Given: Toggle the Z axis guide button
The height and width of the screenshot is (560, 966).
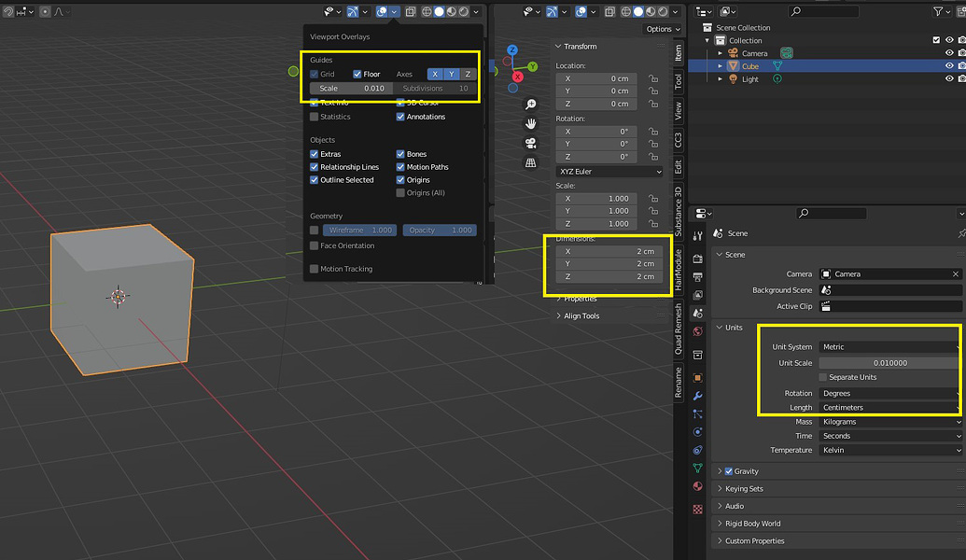Looking at the screenshot, I should click(x=469, y=74).
